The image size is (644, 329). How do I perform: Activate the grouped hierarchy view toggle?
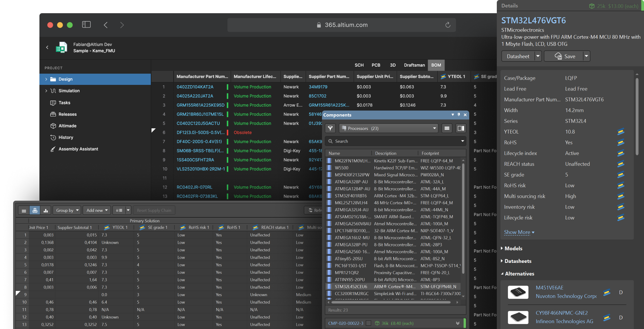pyautogui.click(x=35, y=211)
